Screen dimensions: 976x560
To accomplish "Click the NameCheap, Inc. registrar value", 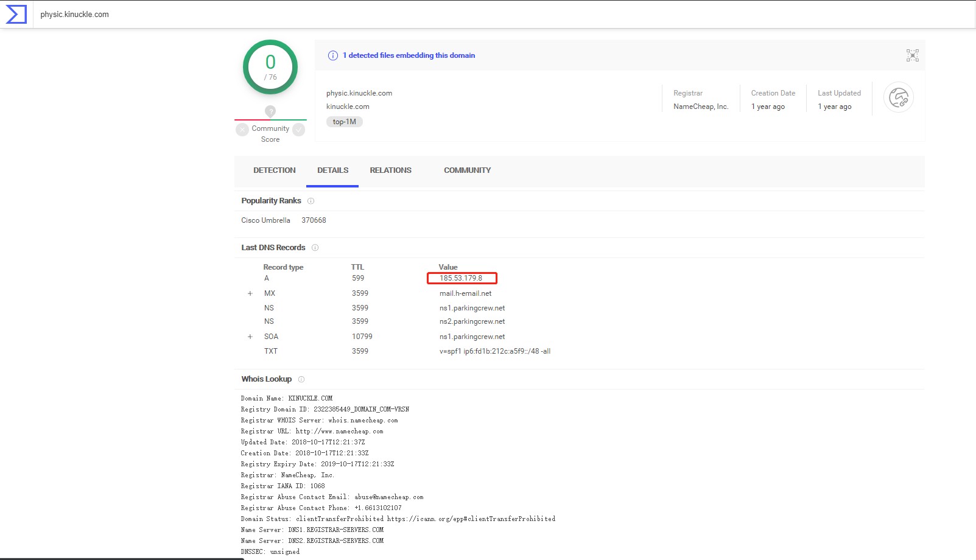I will pos(701,107).
